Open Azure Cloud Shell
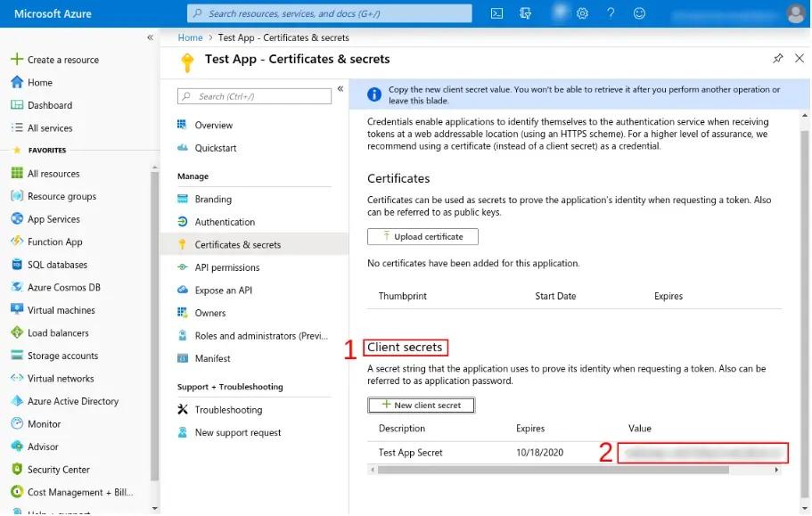The height and width of the screenshot is (516, 812). point(496,13)
